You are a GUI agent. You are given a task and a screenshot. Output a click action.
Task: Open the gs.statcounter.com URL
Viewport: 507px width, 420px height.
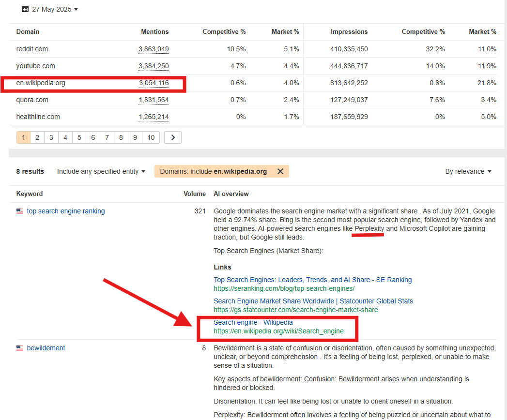tap(295, 310)
